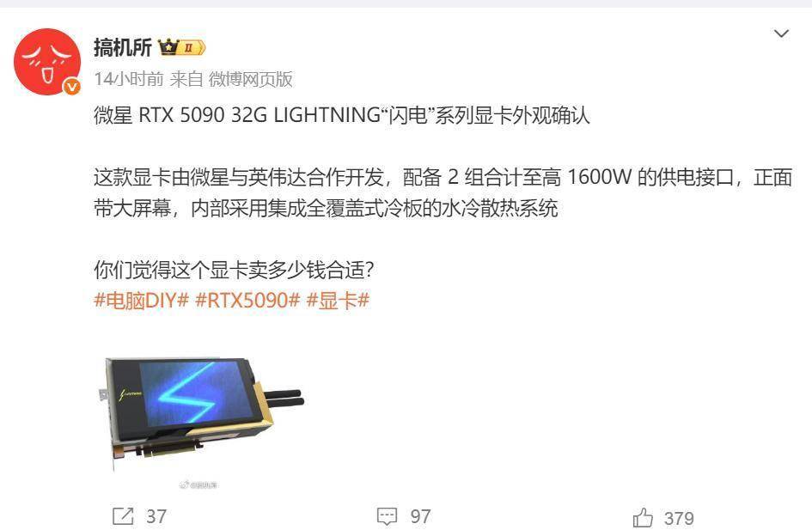The height and width of the screenshot is (530, 812).
Task: Open the #电脑DIY# hashtag topic
Action: 142,300
